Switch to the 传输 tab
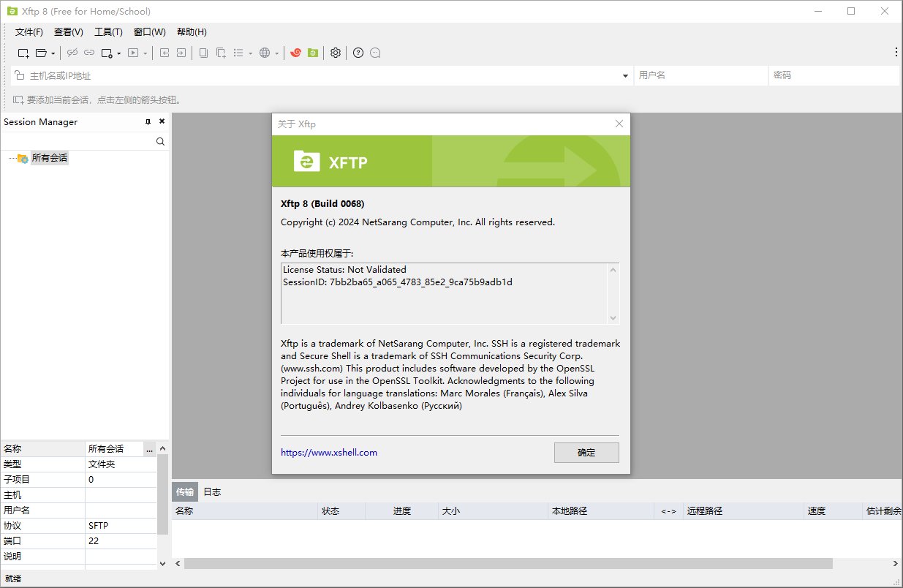The width and height of the screenshot is (903, 588). [x=185, y=492]
